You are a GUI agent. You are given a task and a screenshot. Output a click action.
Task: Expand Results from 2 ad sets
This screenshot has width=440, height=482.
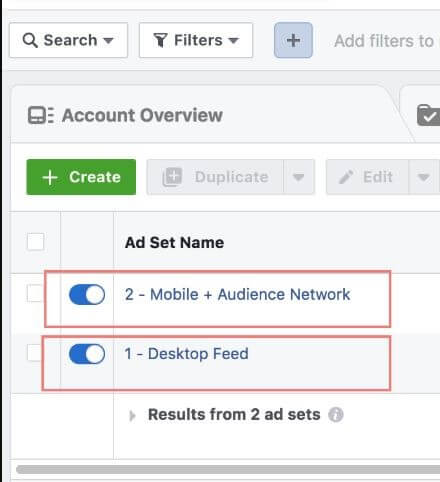point(132,415)
